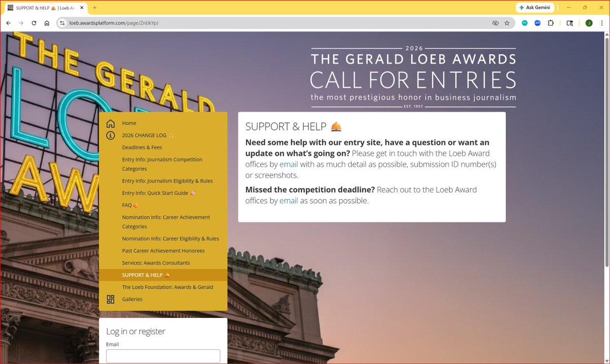Open Deadlines & Fees page

point(142,148)
